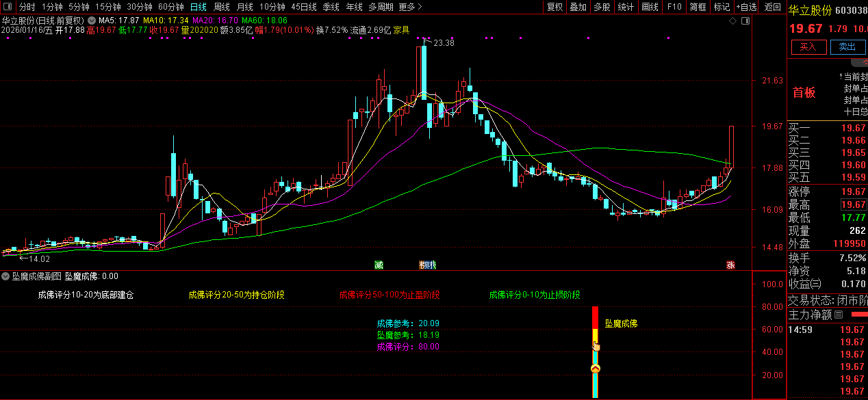Click the MA20: 16.70 indicator label
The height and width of the screenshot is (400, 868).
click(x=216, y=21)
